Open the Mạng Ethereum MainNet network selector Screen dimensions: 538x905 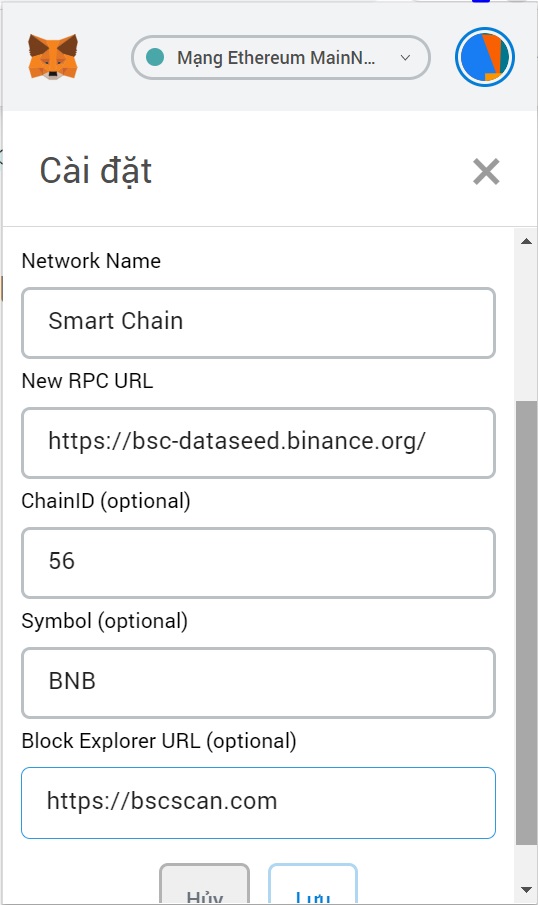[x=281, y=58]
